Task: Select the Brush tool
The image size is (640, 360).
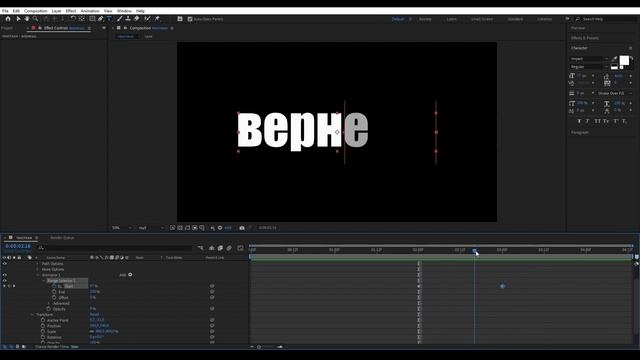Action: [x=120, y=19]
